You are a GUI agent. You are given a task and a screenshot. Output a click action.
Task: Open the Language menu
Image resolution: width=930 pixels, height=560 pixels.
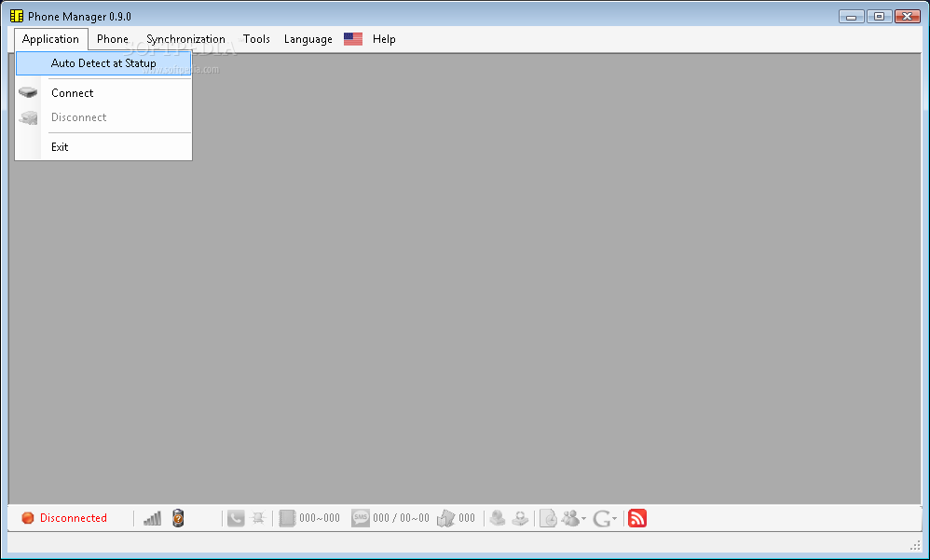coord(308,39)
